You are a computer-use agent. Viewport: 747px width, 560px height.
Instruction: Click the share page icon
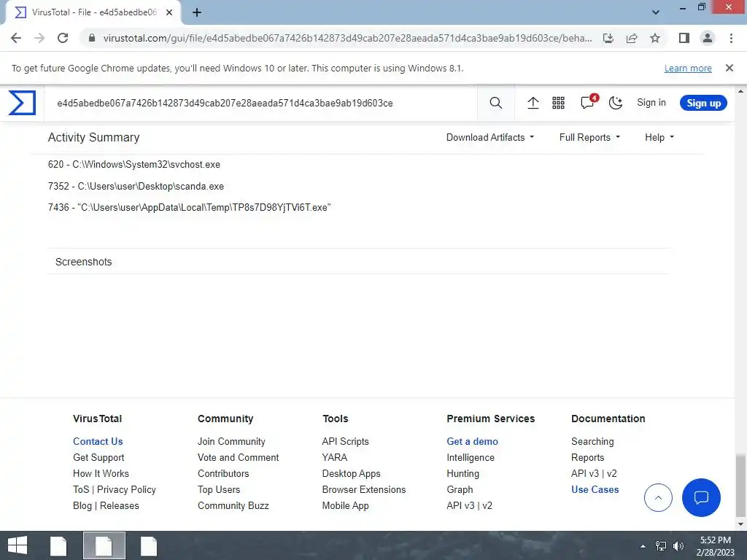click(x=632, y=38)
